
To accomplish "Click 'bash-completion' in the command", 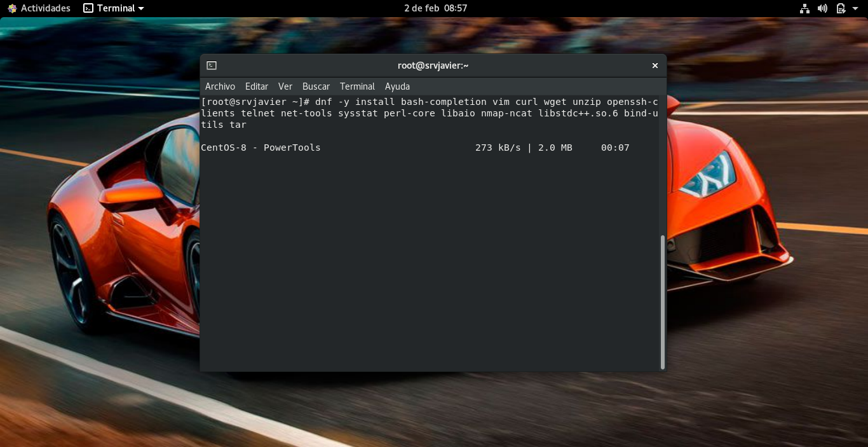I will click(x=444, y=102).
